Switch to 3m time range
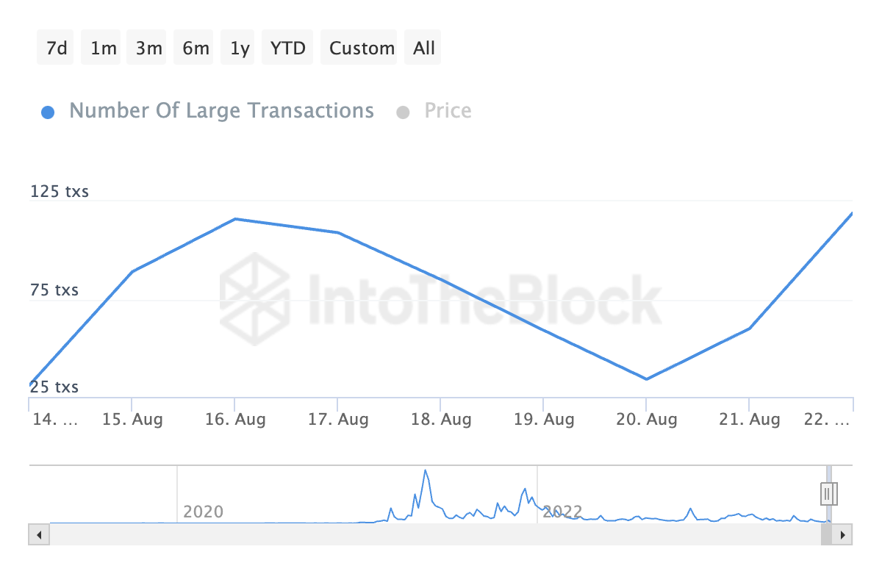Viewport: 882px width, 588px height. point(148,49)
